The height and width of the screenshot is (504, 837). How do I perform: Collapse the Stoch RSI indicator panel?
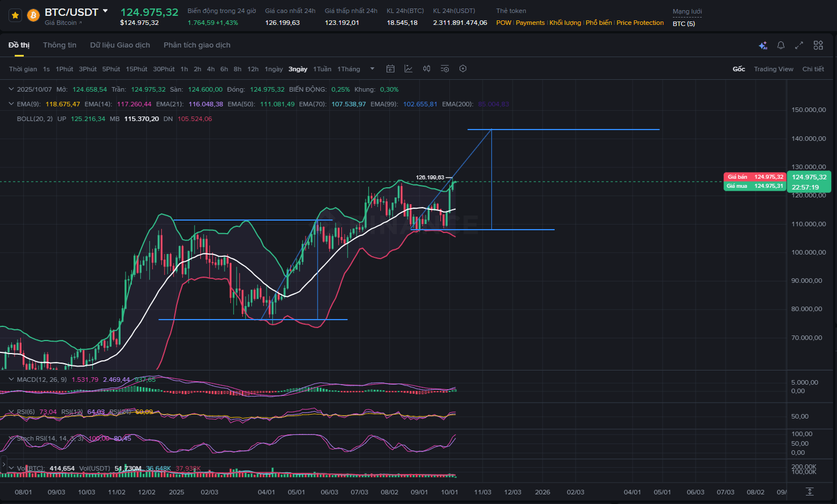coord(11,438)
